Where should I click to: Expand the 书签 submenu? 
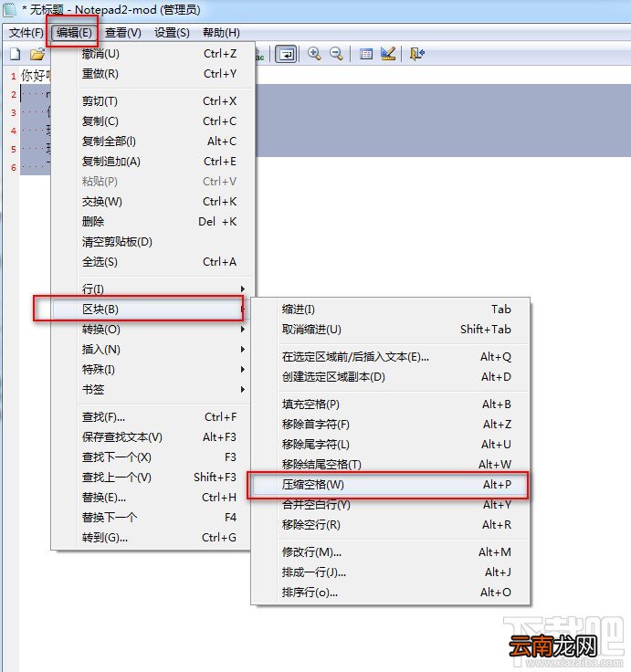(152, 390)
